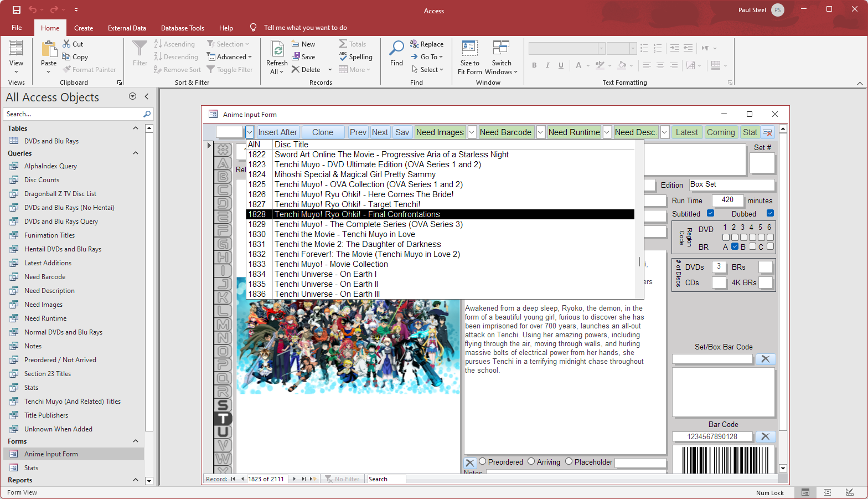Open the Database Tools ribbon tab
This screenshot has height=499, width=868.
(183, 28)
